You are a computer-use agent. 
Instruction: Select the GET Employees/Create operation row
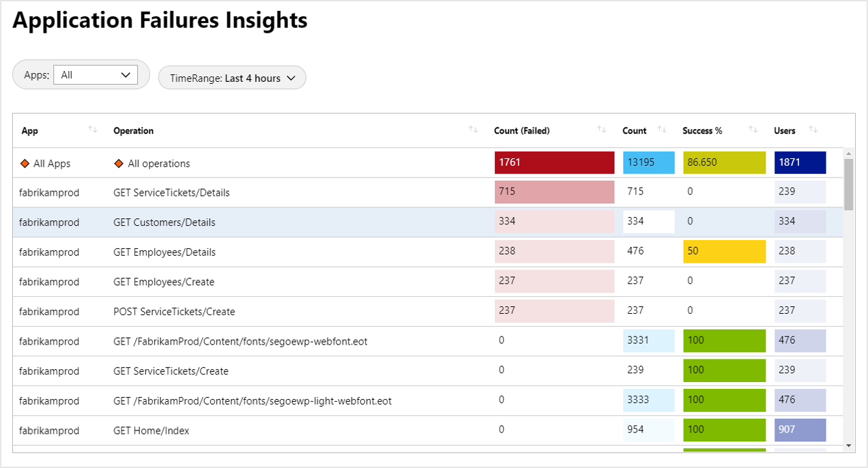pos(164,282)
